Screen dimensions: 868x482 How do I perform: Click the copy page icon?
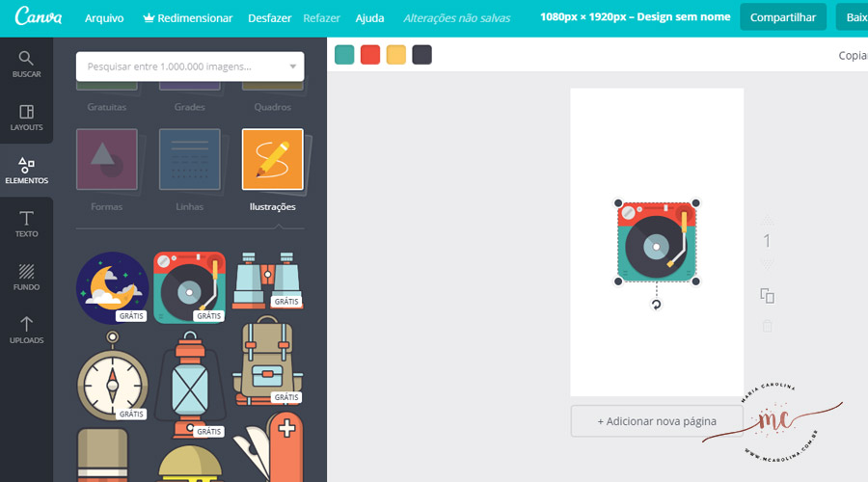coord(767,296)
